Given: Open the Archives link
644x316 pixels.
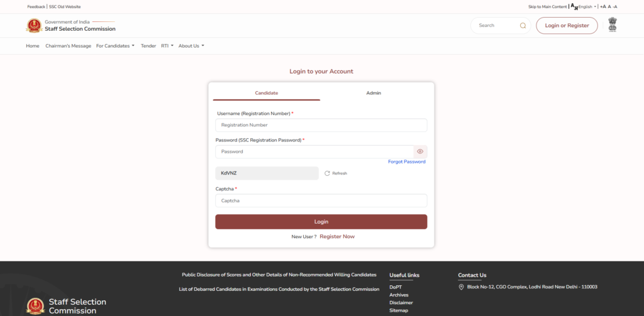Looking at the screenshot, I should [x=399, y=295].
